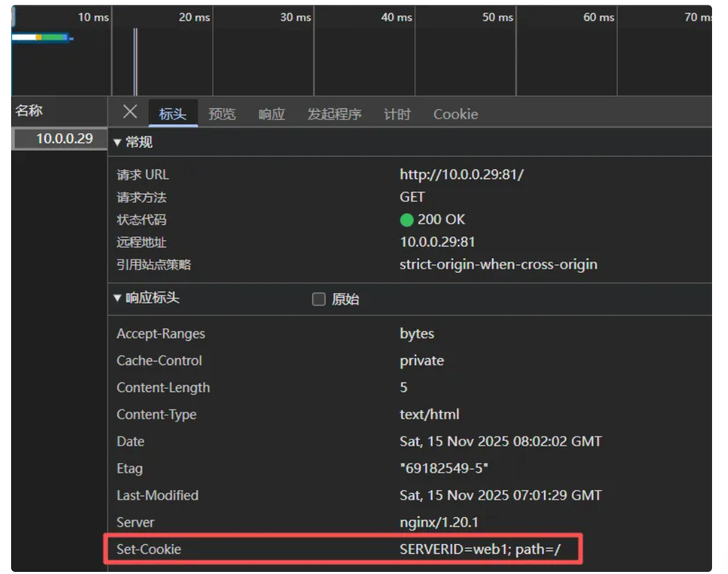Collapse the 响应标头 section
Viewport: 728px width, 574px height.
(x=146, y=298)
